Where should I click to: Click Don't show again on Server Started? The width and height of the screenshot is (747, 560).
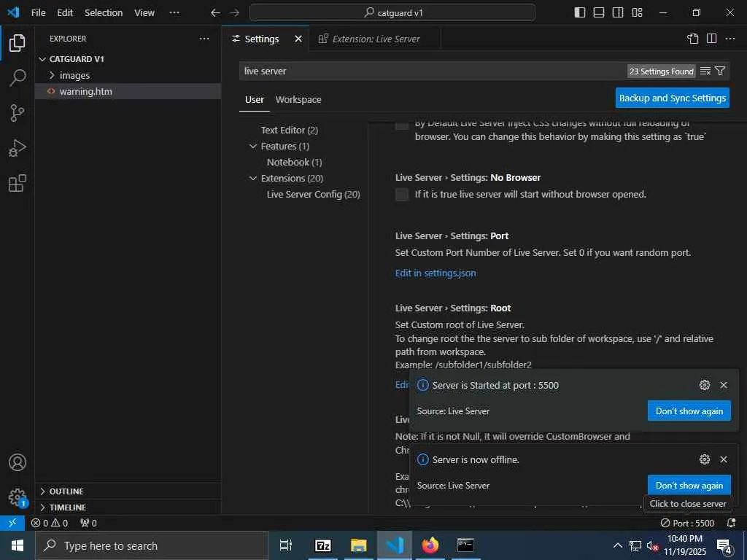(689, 411)
